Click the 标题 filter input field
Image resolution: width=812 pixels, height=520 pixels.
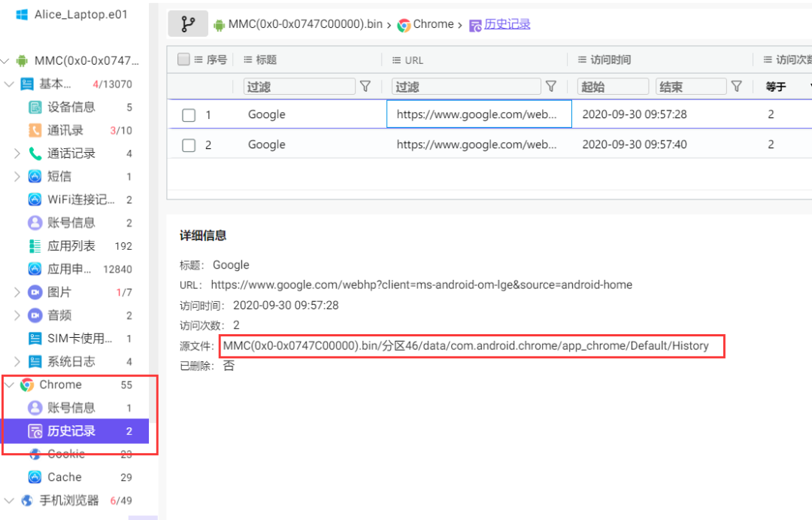[299, 87]
